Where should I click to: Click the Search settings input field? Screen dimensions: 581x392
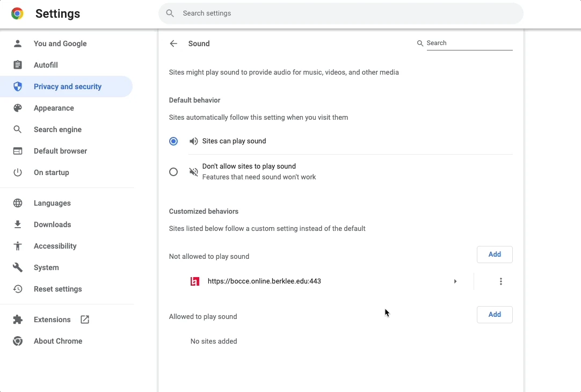click(x=341, y=13)
